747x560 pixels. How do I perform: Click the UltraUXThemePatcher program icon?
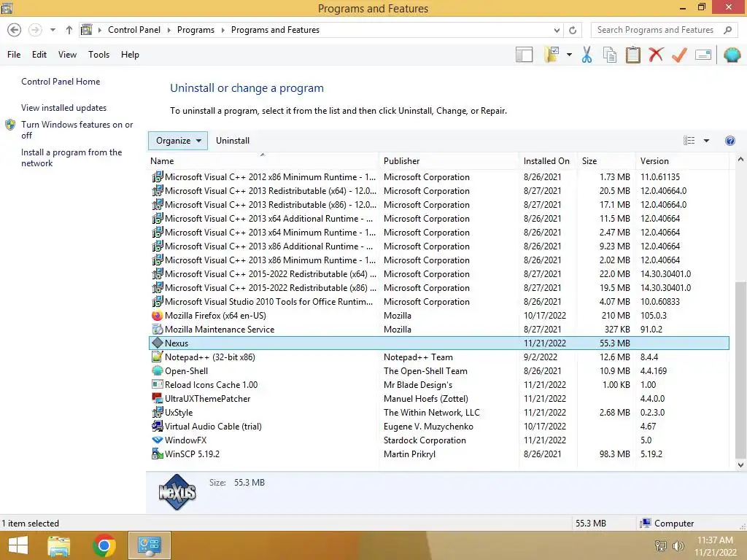tap(158, 398)
